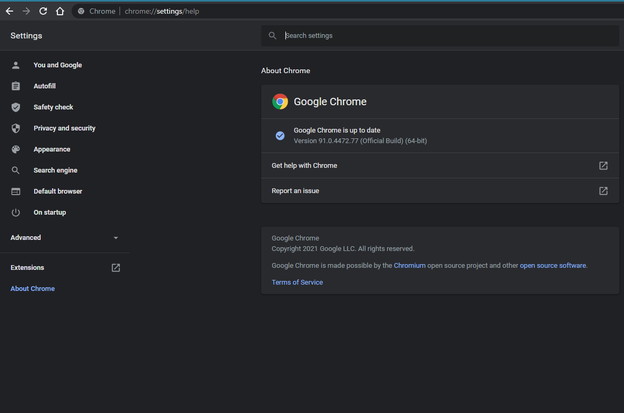Click external link icon for Report an issue

[x=603, y=191]
